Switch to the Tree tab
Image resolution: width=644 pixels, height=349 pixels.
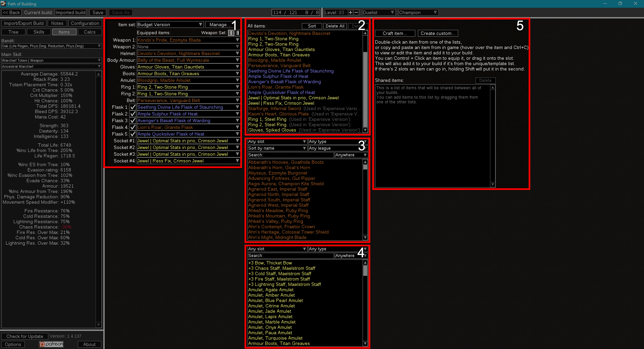click(x=13, y=32)
